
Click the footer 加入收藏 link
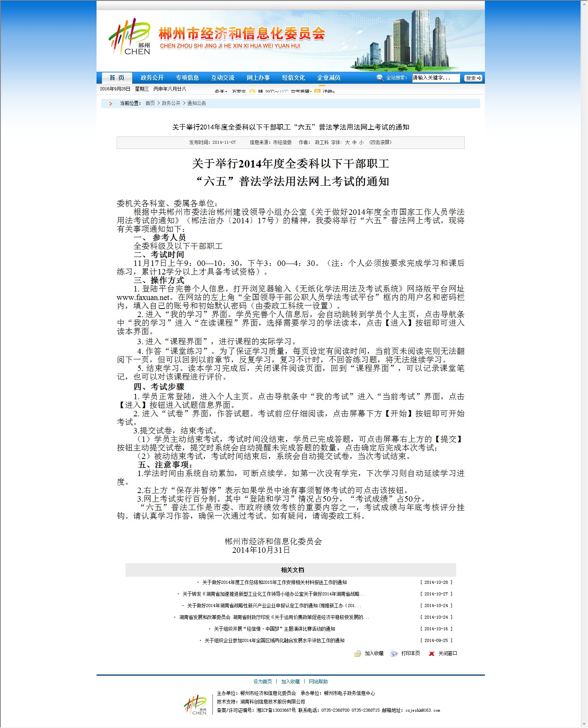[x=290, y=682]
